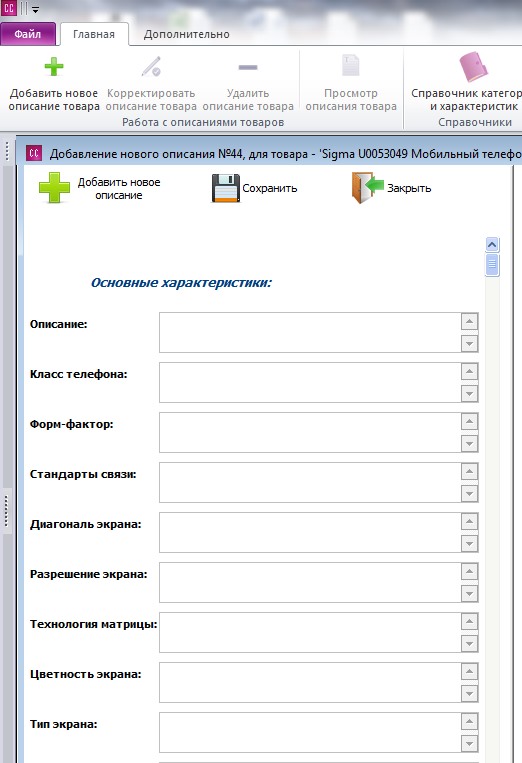Viewport: 522px width, 763px height.
Task: Click the floppy disk Save icon
Action: [226, 188]
